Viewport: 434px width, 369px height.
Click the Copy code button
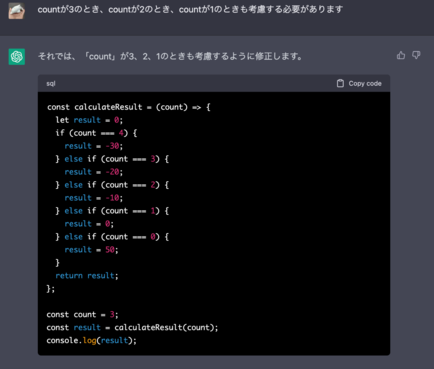[359, 83]
